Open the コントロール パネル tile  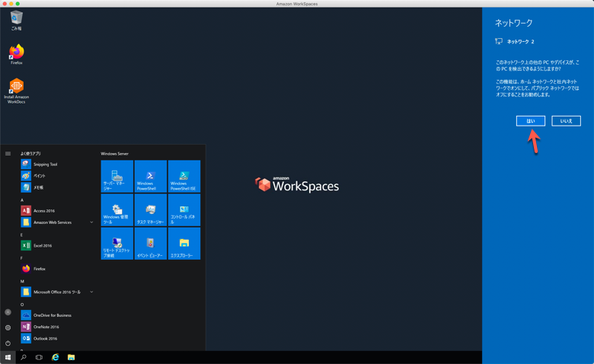pyautogui.click(x=184, y=210)
